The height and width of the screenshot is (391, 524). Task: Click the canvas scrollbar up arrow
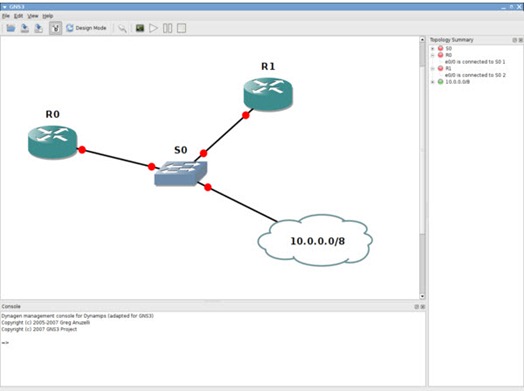[x=422, y=40]
